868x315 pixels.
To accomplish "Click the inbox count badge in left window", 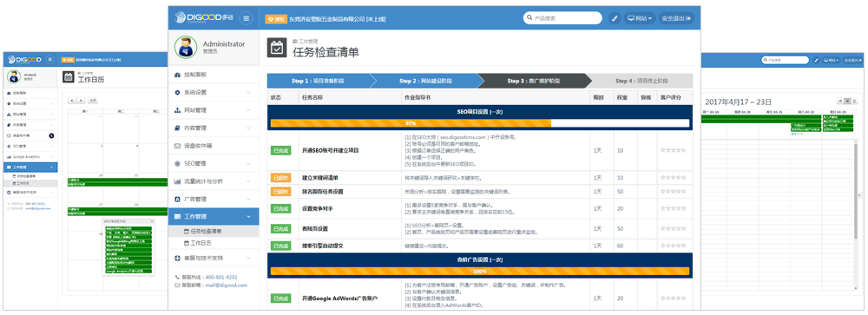I will coord(51,135).
